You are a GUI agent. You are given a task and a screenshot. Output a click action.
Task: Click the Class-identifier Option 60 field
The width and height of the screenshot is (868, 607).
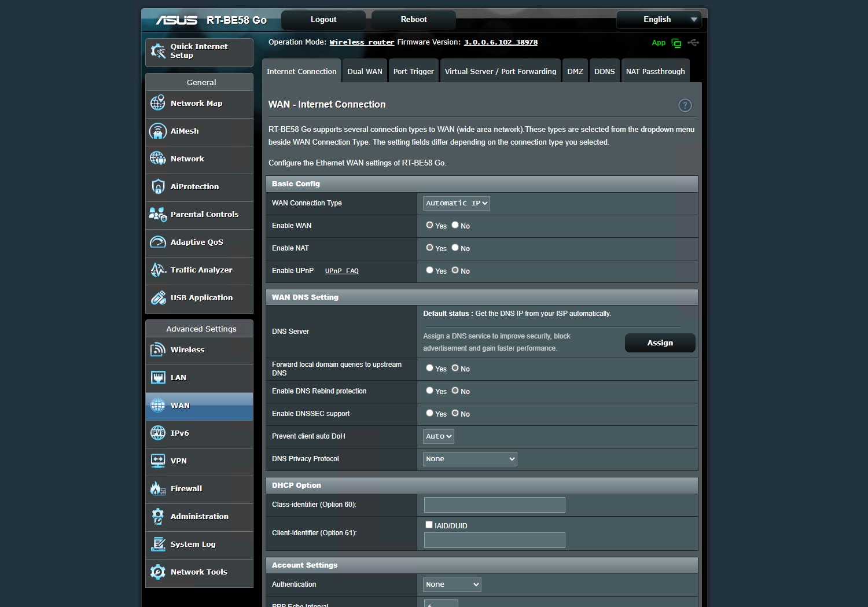pos(494,505)
